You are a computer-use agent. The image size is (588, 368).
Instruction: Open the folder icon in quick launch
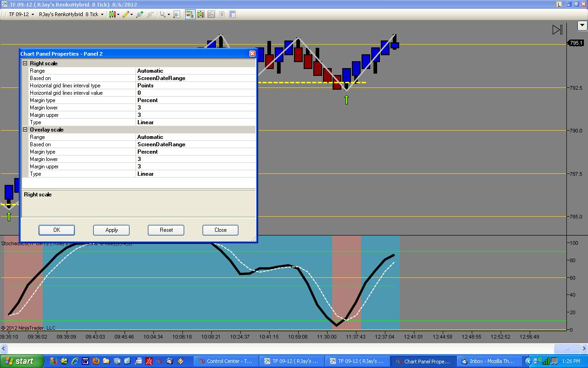[106, 361]
